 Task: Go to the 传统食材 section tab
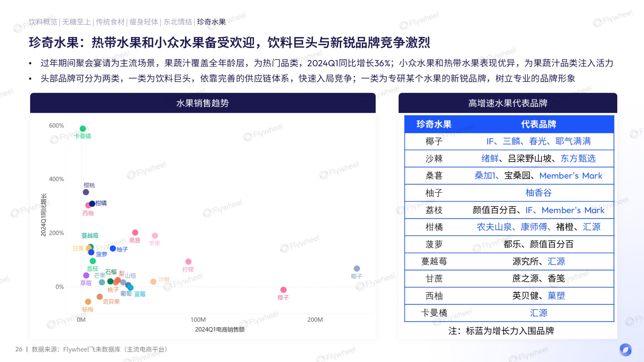(110, 22)
